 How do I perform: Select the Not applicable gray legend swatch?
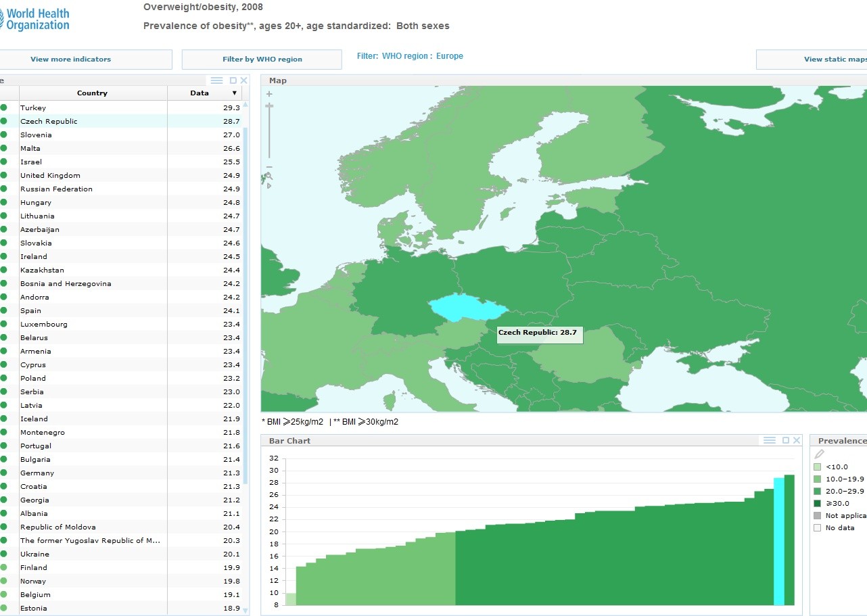(817, 516)
